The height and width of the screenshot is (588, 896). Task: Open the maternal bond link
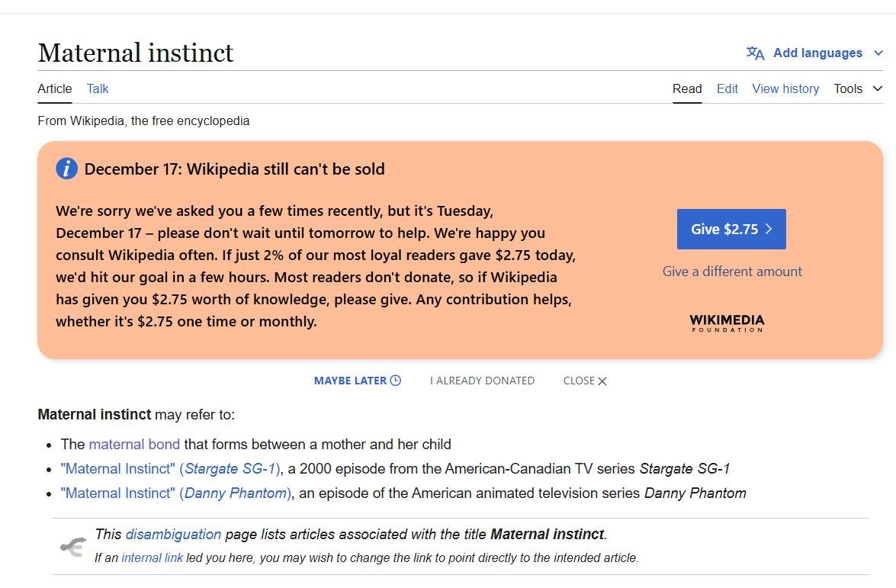click(x=134, y=444)
